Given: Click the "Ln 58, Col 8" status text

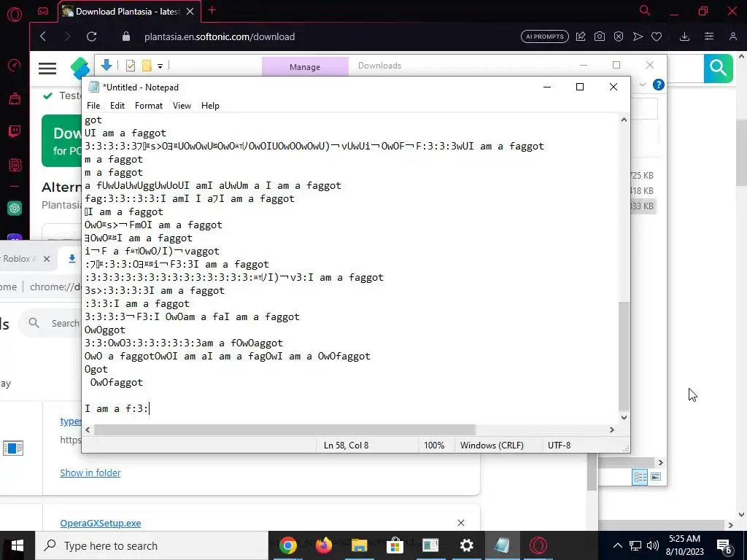Looking at the screenshot, I should click(x=346, y=446).
